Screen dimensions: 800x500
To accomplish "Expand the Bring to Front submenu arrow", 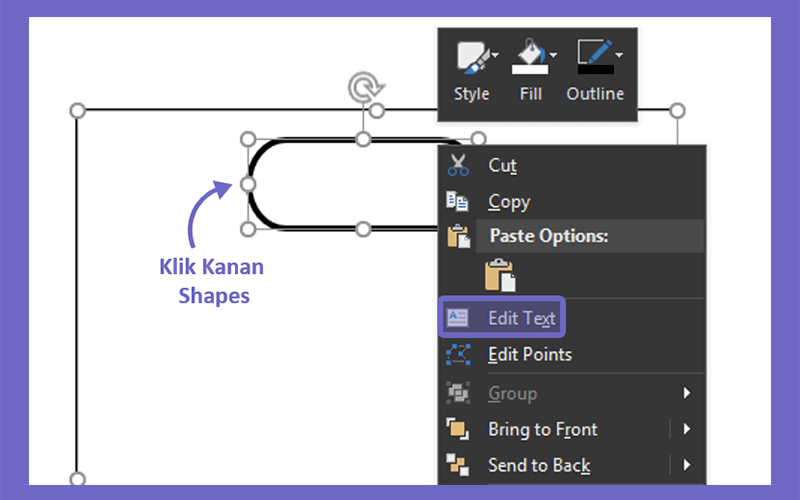I will tap(687, 429).
